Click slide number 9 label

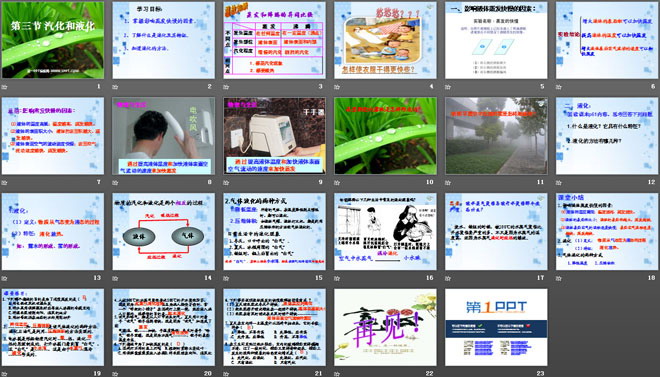pyautogui.click(x=320, y=182)
